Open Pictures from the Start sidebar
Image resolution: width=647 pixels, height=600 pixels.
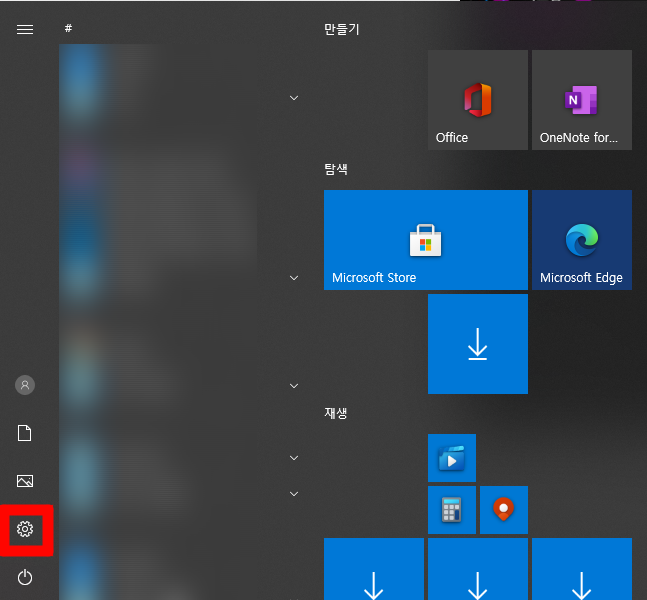pos(25,481)
